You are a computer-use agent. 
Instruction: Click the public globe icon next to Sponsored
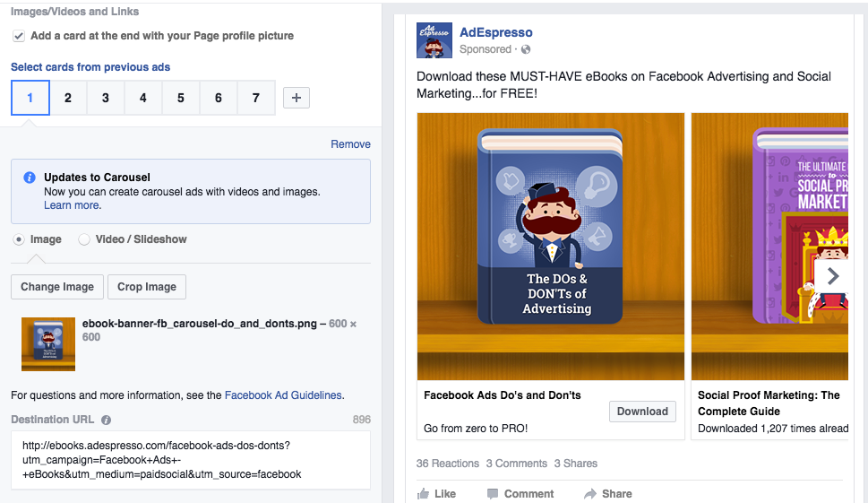pyautogui.click(x=526, y=49)
